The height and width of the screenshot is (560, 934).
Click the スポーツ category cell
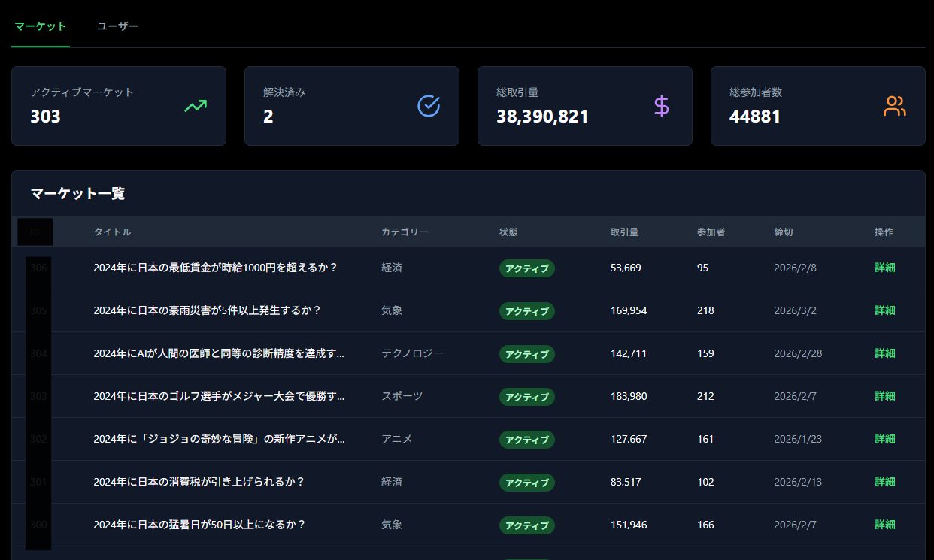402,396
